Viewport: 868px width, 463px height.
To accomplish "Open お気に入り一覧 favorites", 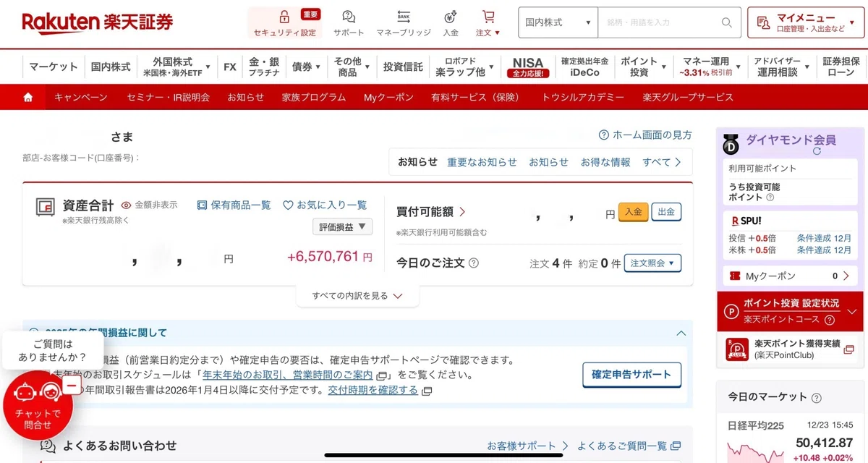I will point(325,205).
